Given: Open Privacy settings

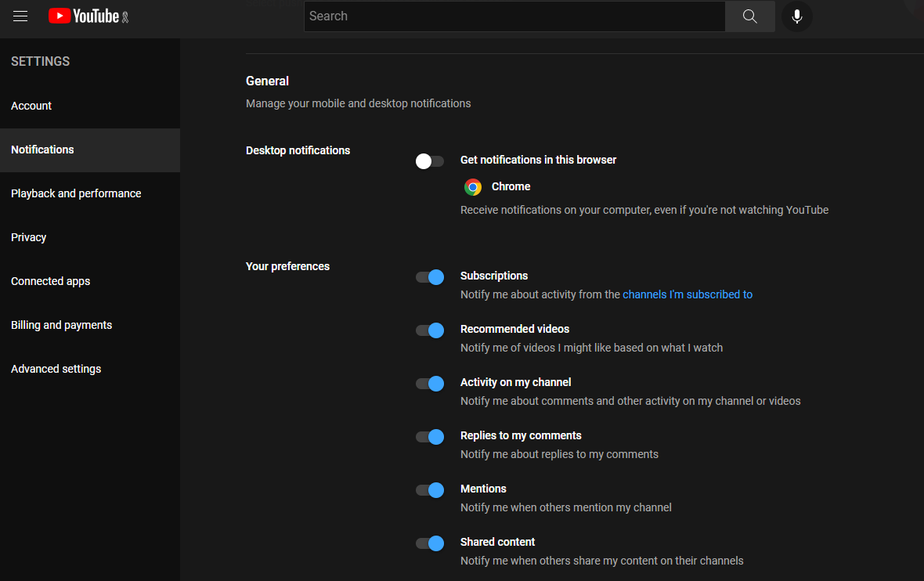Looking at the screenshot, I should coord(90,237).
